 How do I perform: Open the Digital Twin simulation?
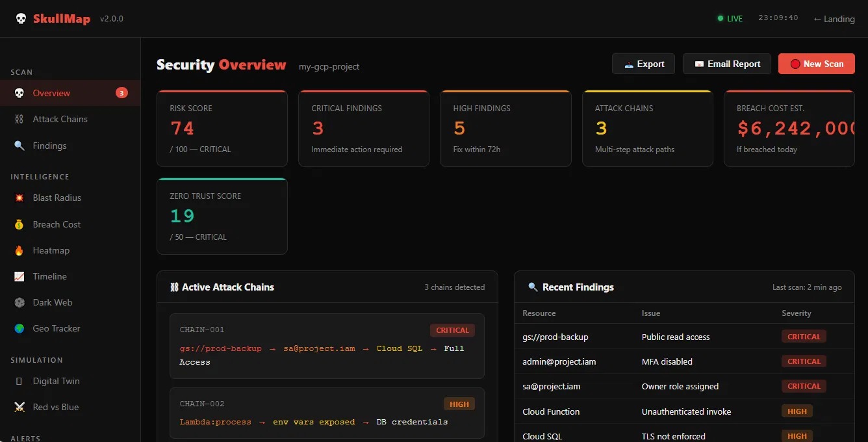[x=70, y=381]
